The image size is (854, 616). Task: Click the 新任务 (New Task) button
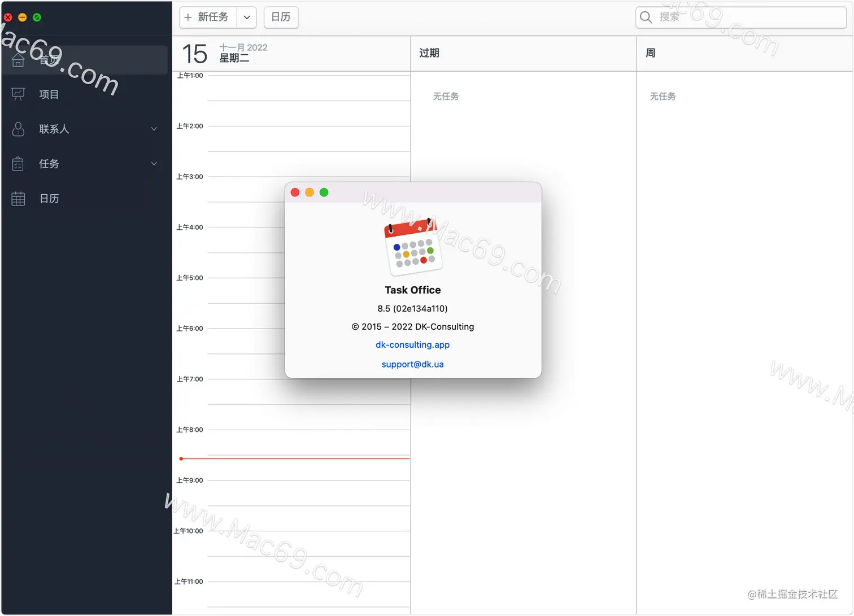(x=208, y=18)
